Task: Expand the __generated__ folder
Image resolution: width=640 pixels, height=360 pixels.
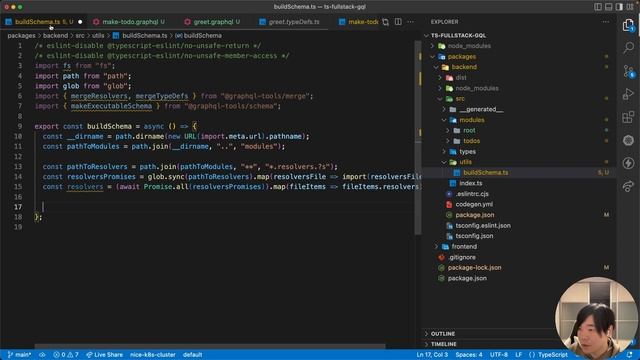Action: click(x=481, y=109)
